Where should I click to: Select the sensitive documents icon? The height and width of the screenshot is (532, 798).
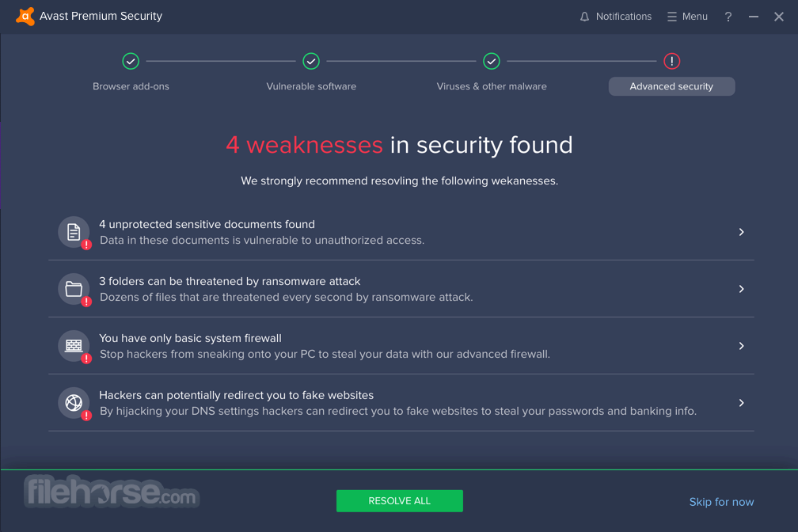(74, 232)
